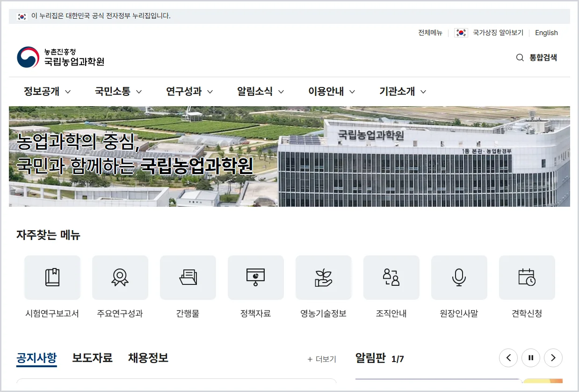Switch to the 보도자료 tab
This screenshot has width=579, height=392.
tap(92, 358)
